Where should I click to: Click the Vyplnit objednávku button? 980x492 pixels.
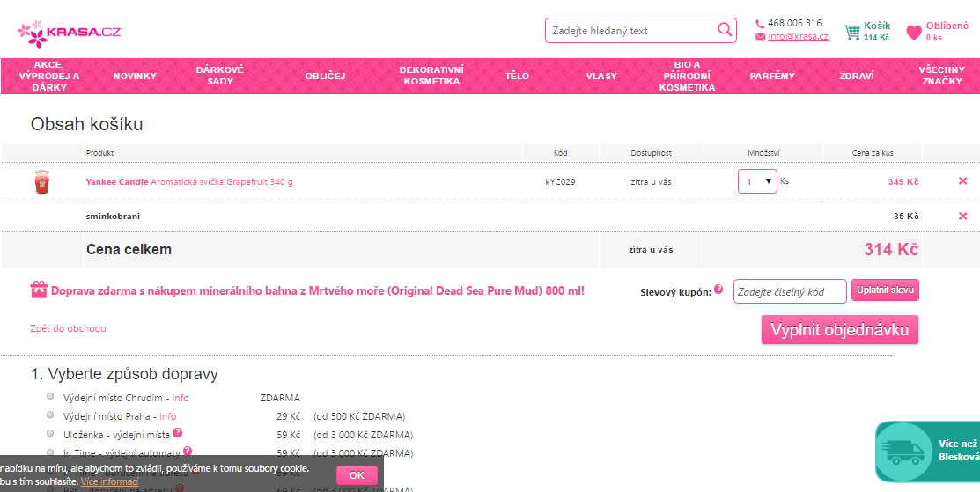839,330
